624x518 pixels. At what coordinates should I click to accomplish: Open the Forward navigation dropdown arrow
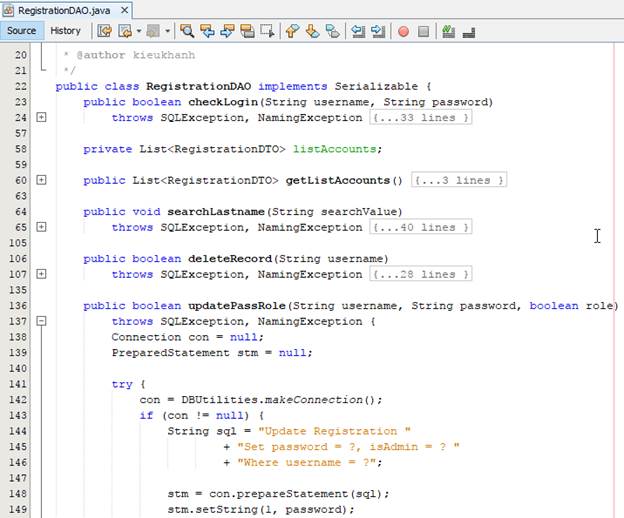coord(167,31)
